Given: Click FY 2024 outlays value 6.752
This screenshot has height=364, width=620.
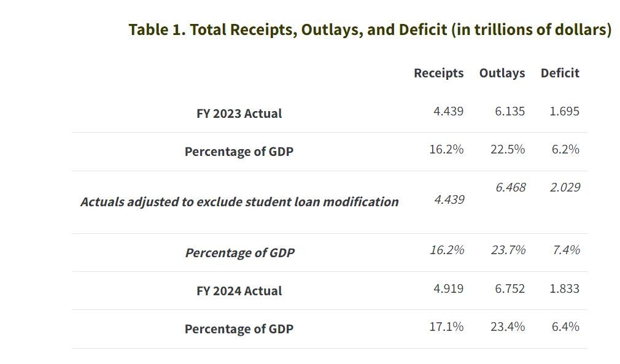Looking at the screenshot, I should pyautogui.click(x=510, y=289).
